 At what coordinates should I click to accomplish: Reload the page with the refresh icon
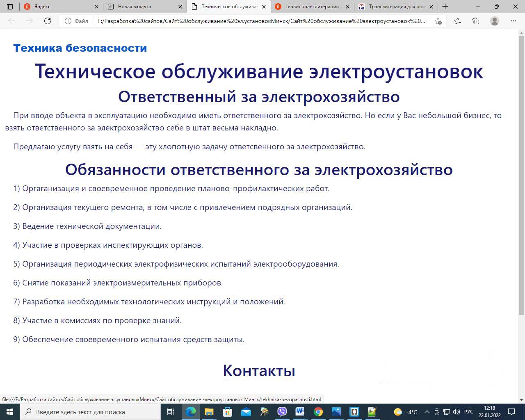pos(48,21)
